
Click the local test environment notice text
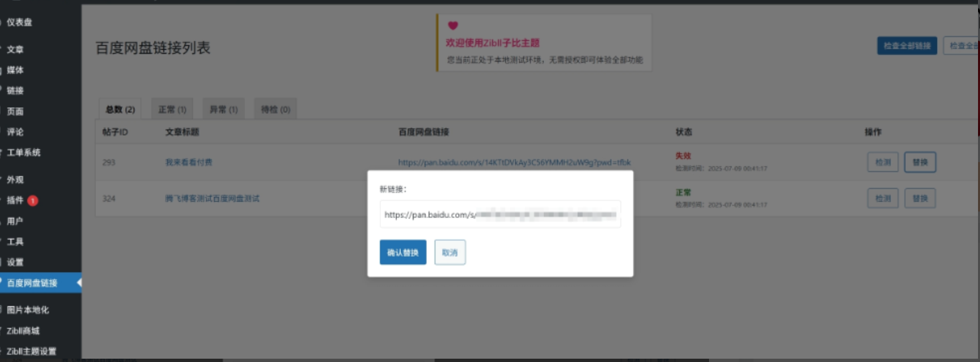[545, 60]
